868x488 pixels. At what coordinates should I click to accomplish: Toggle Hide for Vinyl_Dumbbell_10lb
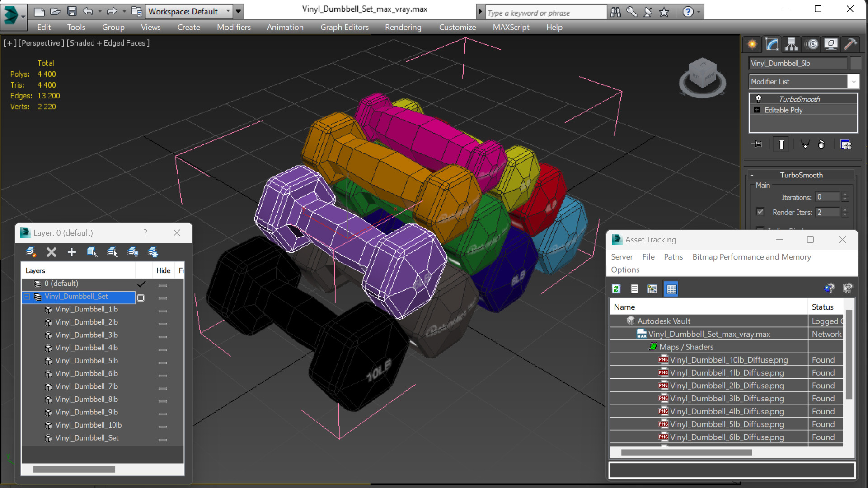[163, 427]
